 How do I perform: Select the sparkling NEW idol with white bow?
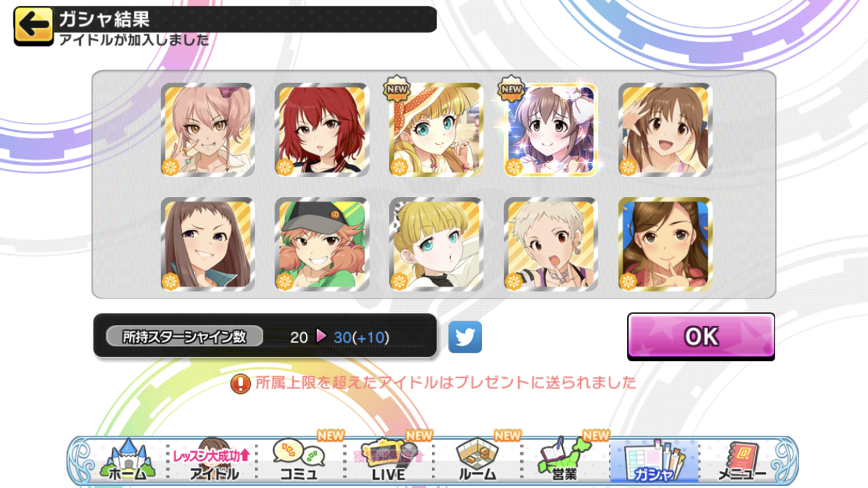550,130
